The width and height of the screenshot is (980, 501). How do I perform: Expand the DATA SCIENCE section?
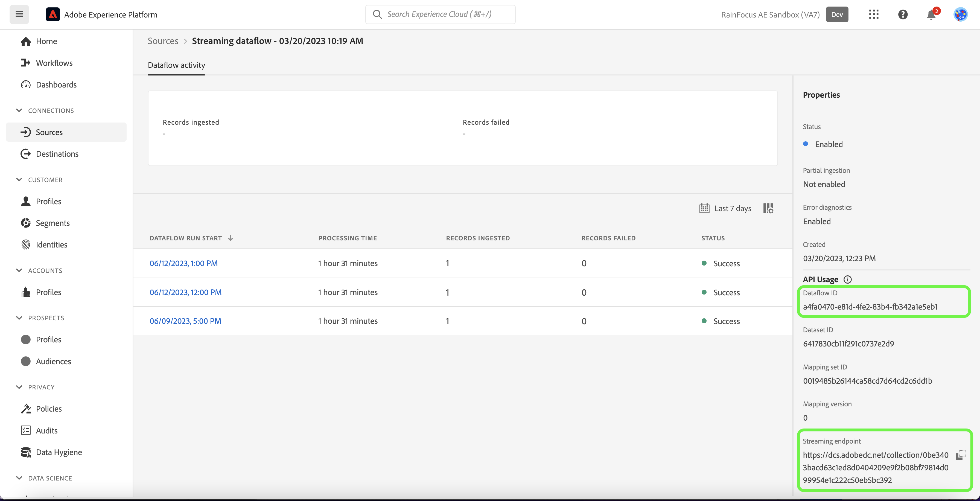[19, 478]
